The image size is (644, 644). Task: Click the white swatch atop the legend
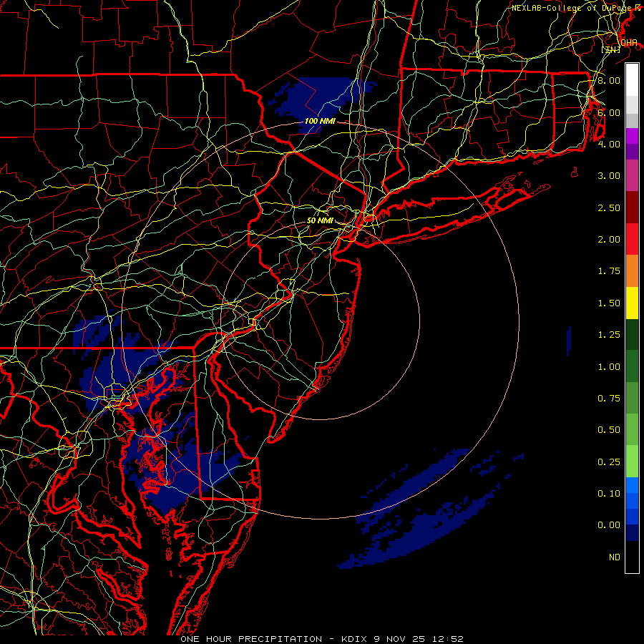(632, 80)
